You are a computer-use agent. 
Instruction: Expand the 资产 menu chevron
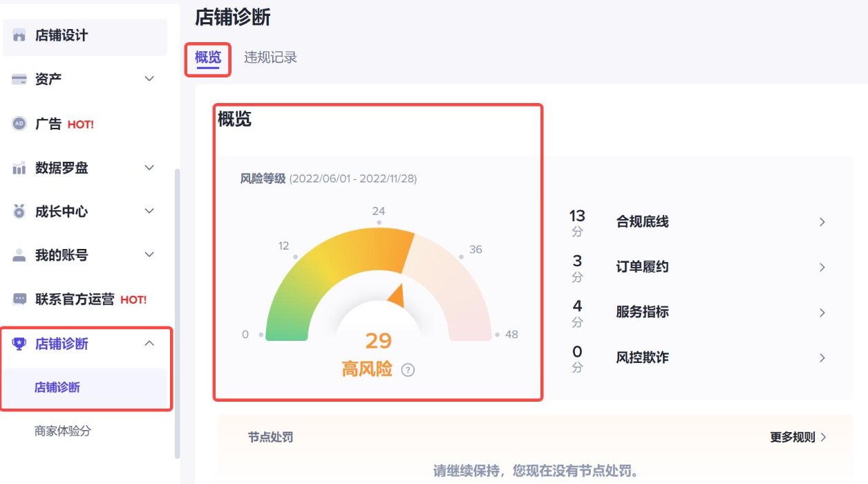[x=149, y=79]
